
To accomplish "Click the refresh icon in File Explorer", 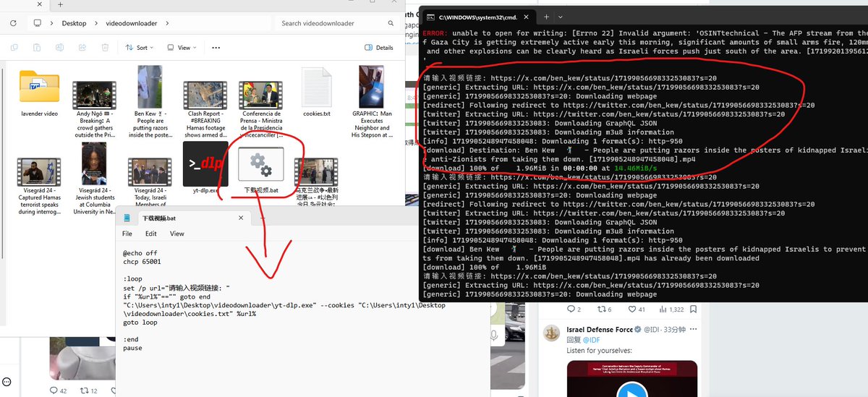I will coord(14,23).
